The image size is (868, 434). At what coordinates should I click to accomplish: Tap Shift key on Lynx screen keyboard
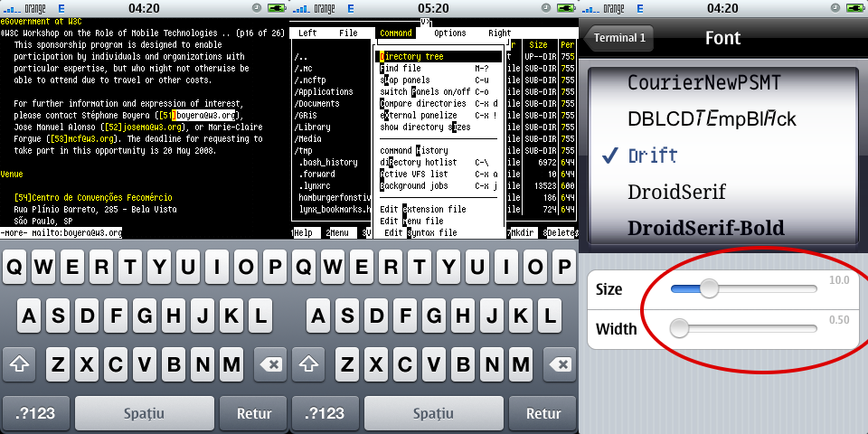pyautogui.click(x=19, y=364)
